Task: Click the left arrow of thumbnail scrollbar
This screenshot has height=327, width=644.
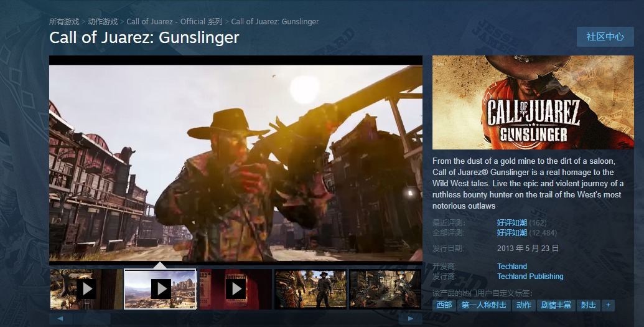Action: [60, 319]
